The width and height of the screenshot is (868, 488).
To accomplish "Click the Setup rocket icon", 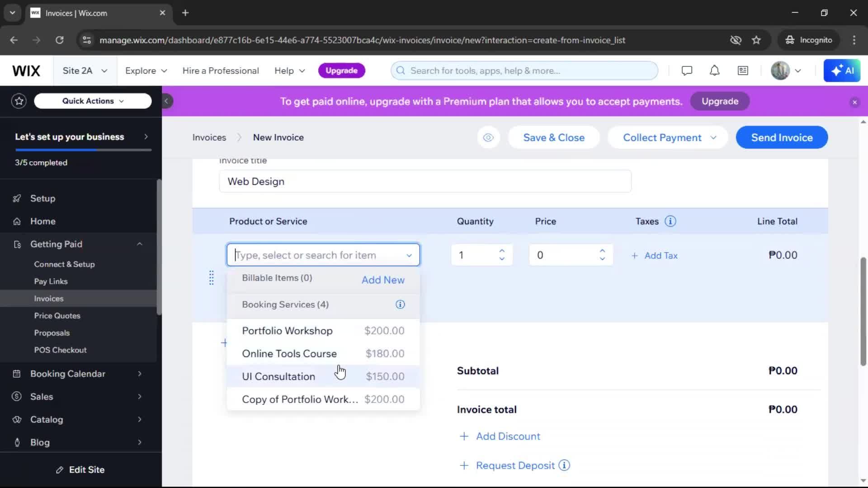I will 17,198.
